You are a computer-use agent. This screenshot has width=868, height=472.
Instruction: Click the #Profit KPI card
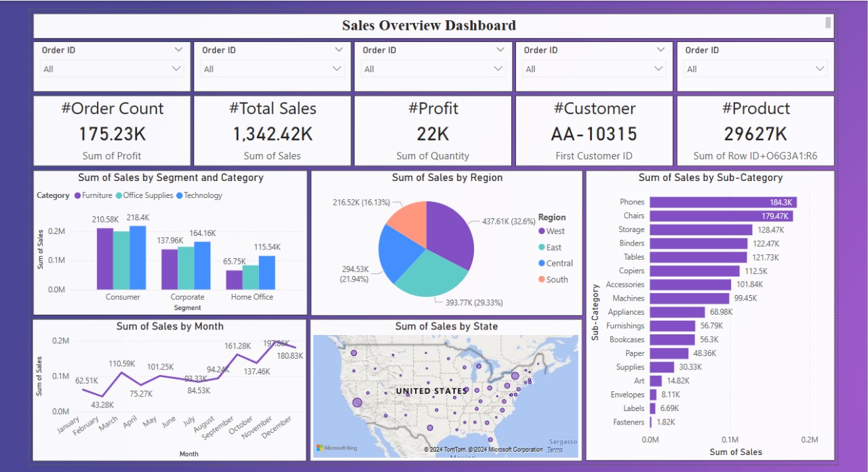tap(433, 129)
